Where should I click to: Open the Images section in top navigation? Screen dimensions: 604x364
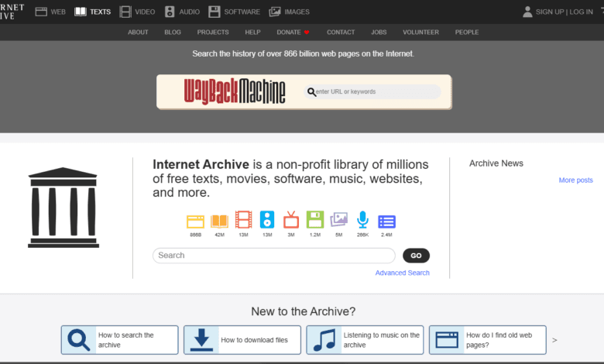point(290,12)
